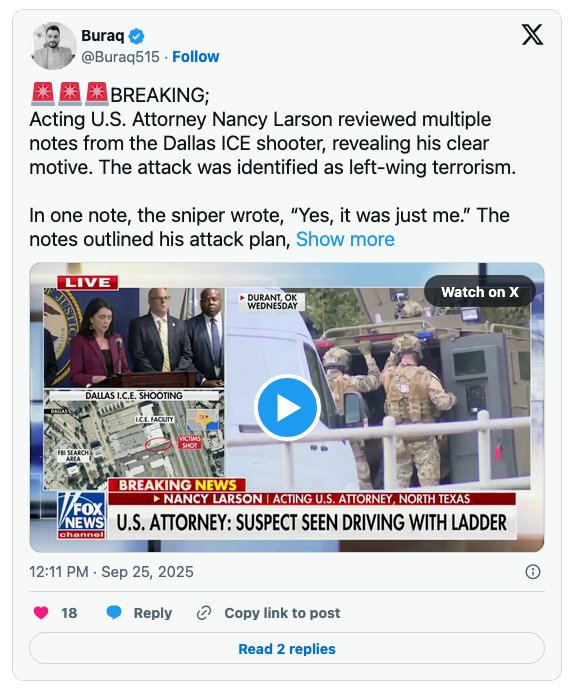Click the video headline banner thumbnail area

pyautogui.click(x=312, y=522)
